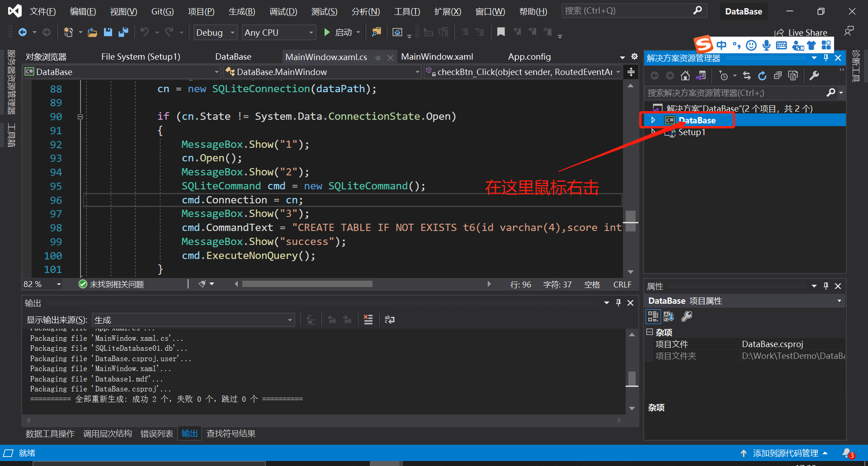The height and width of the screenshot is (466, 868).
Task: Expand the Setup1 project node
Action: pyautogui.click(x=653, y=132)
